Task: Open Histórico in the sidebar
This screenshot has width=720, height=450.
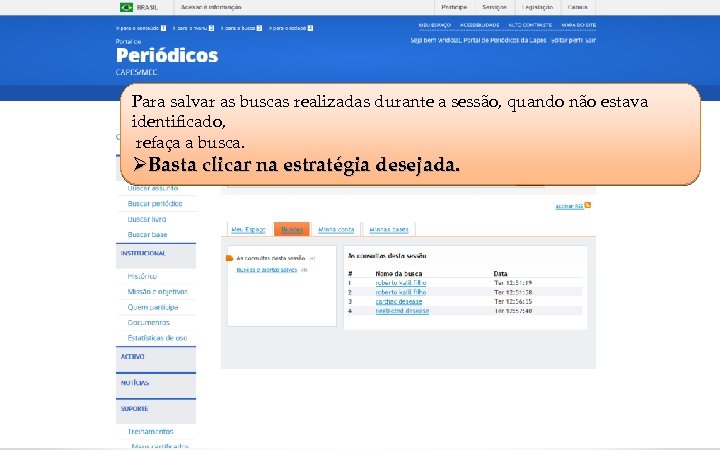Action: [x=142, y=276]
